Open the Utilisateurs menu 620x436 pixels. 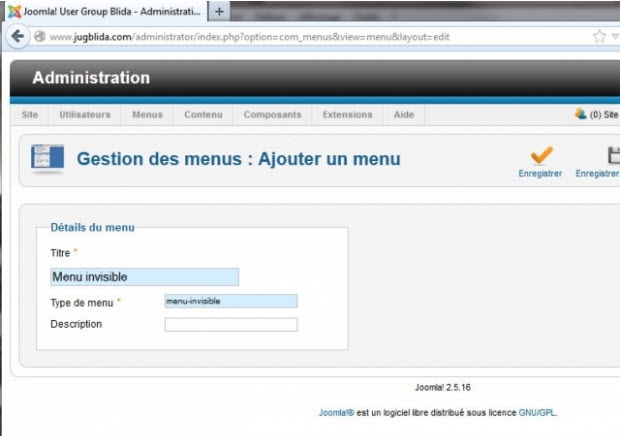85,115
